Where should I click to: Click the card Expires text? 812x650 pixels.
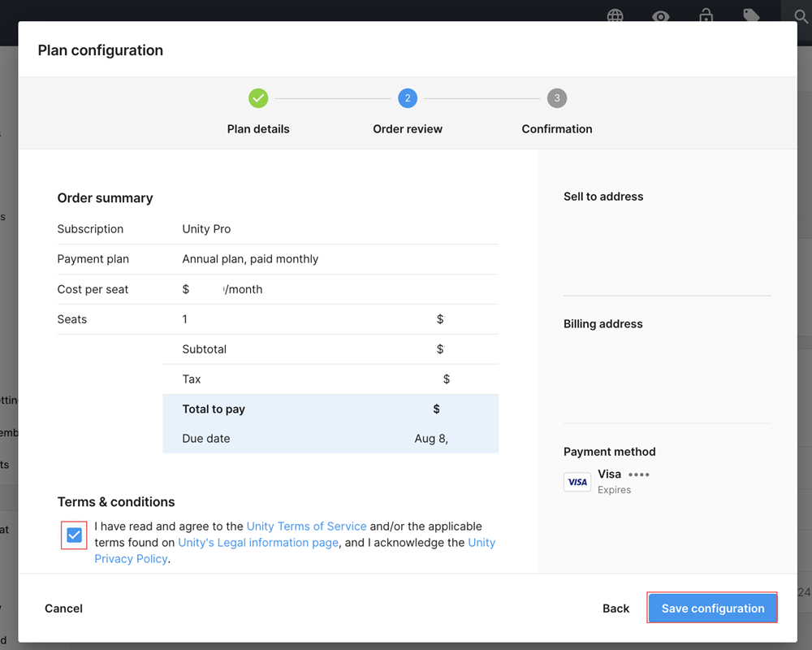click(x=614, y=490)
